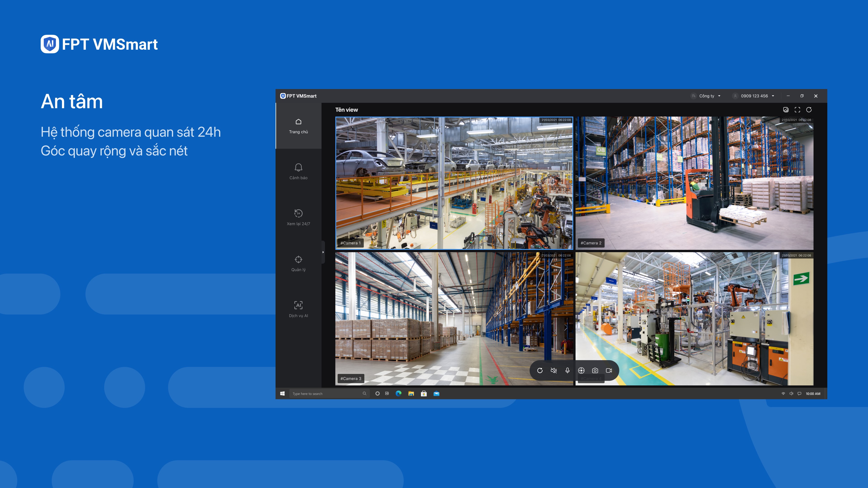Open the 0909 123 456 account dropdown
The height and width of the screenshot is (488, 868).
[754, 96]
